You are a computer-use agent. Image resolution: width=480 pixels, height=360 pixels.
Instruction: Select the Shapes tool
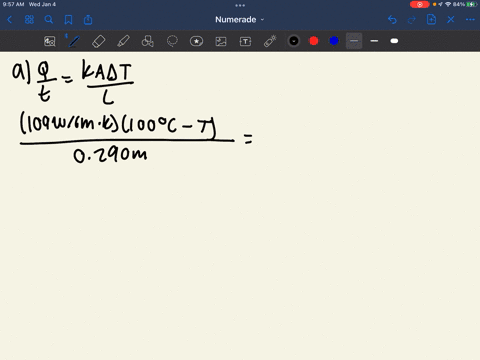tap(148, 41)
